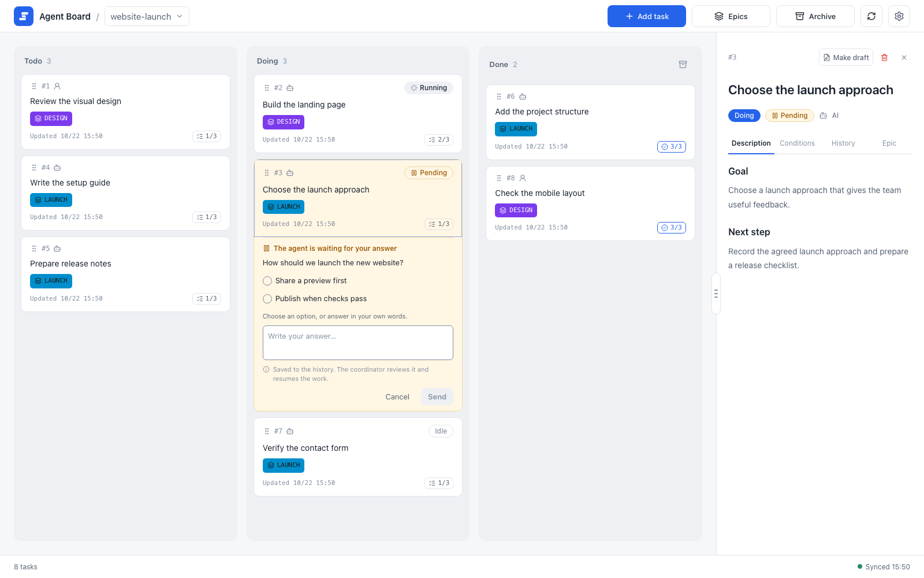Click the 'Write your answer' text box
This screenshot has width=924, height=578.
tap(358, 343)
